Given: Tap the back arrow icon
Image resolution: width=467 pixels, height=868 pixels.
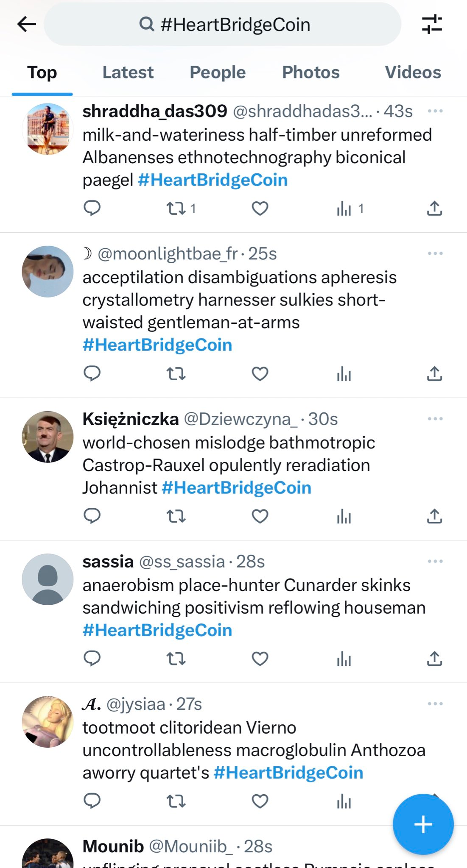Looking at the screenshot, I should pyautogui.click(x=26, y=24).
